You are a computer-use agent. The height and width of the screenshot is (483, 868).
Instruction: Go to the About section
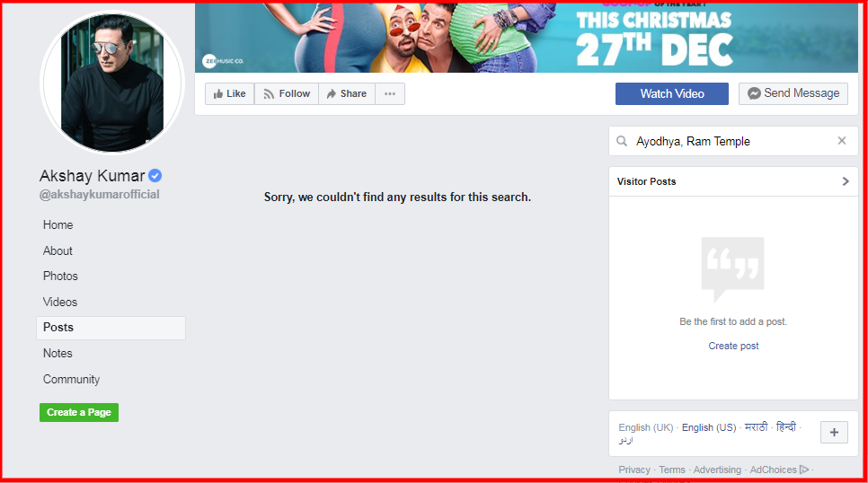point(58,250)
